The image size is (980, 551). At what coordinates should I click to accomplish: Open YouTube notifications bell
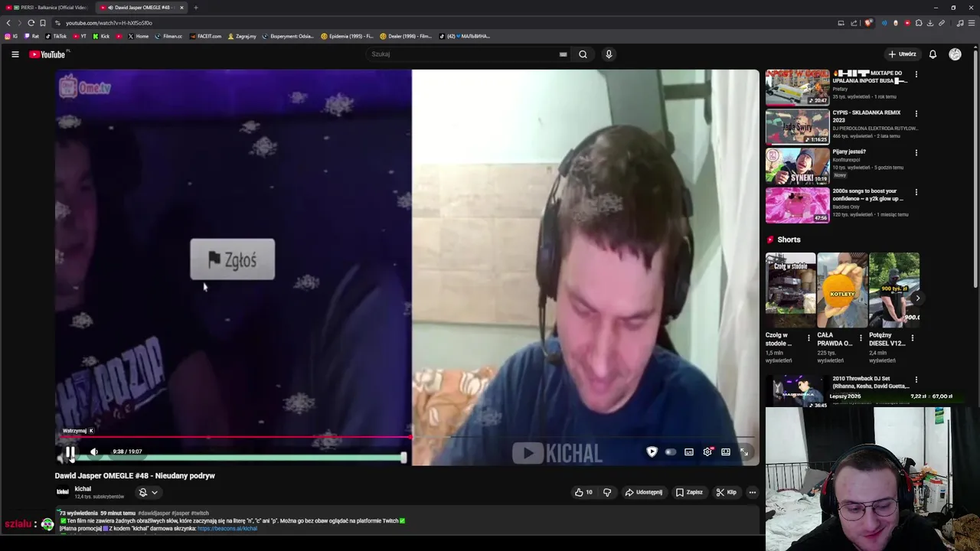tap(933, 54)
